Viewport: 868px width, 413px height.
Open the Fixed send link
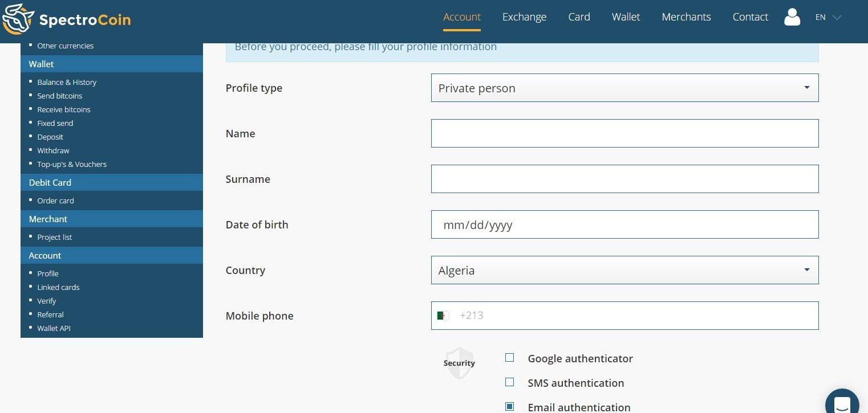[x=55, y=123]
